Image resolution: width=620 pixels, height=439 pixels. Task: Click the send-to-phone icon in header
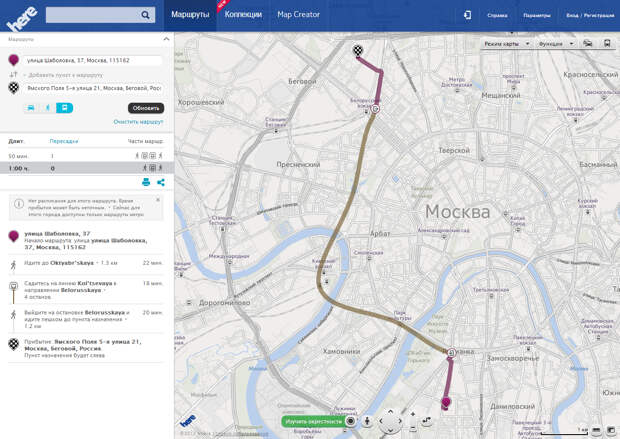pos(467,15)
